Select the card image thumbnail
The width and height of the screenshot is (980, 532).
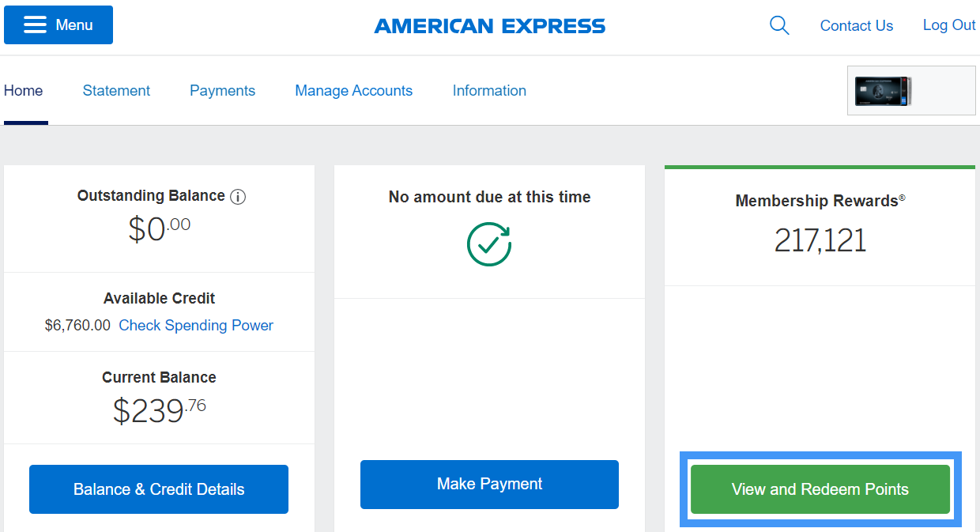884,91
